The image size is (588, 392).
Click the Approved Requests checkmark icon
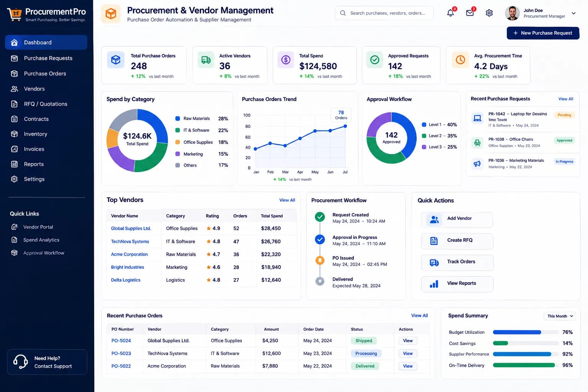(375, 60)
